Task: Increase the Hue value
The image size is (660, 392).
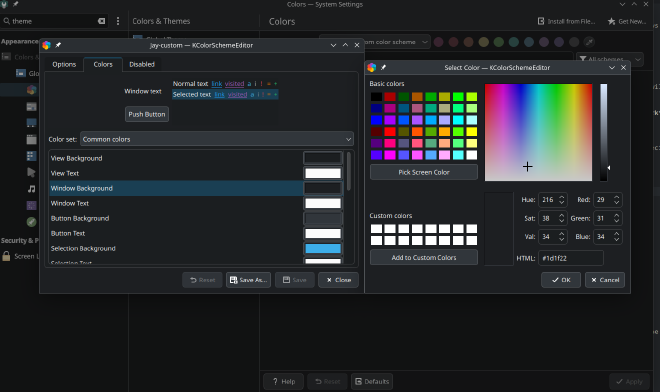Action: coord(562,197)
